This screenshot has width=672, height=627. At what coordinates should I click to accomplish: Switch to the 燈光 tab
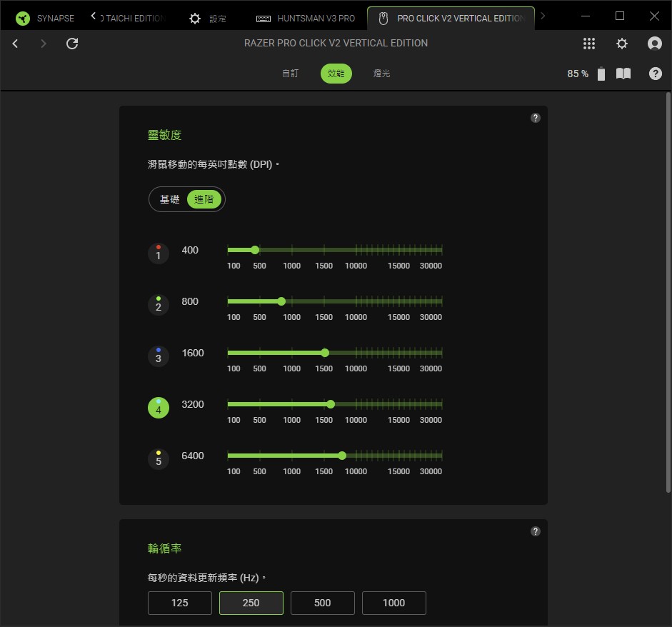coord(381,74)
